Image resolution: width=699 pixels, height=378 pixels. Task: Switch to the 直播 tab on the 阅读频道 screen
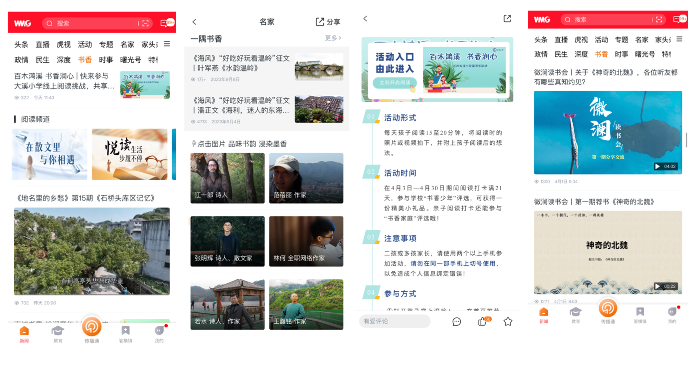[x=42, y=44]
